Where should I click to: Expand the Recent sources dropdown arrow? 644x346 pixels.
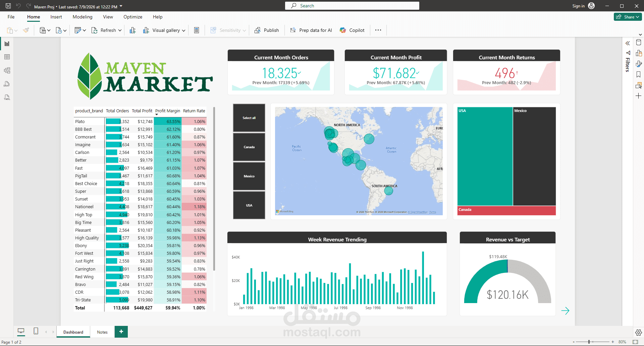(x=65, y=31)
